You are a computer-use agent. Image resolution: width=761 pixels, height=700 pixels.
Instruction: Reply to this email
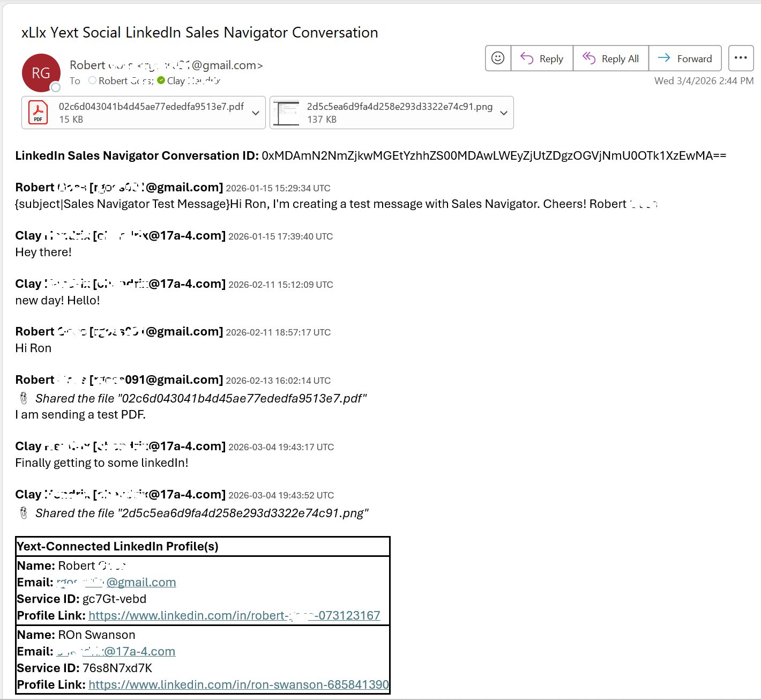tap(542, 58)
